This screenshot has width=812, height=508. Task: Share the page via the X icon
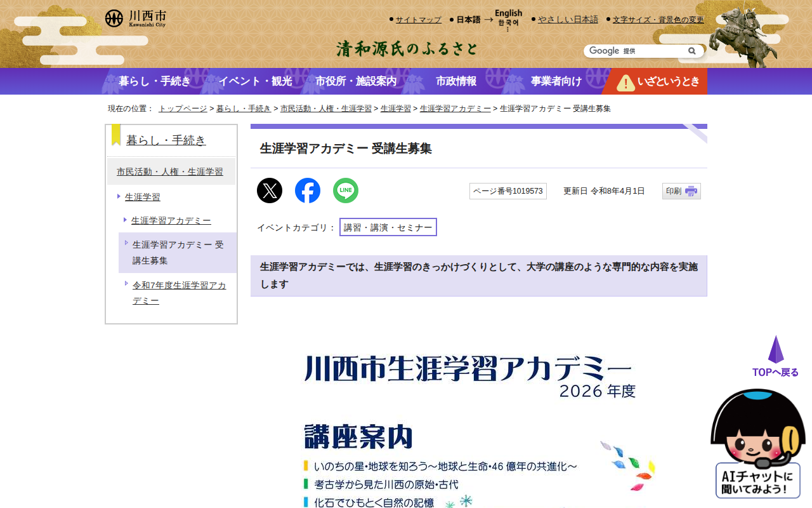[269, 190]
